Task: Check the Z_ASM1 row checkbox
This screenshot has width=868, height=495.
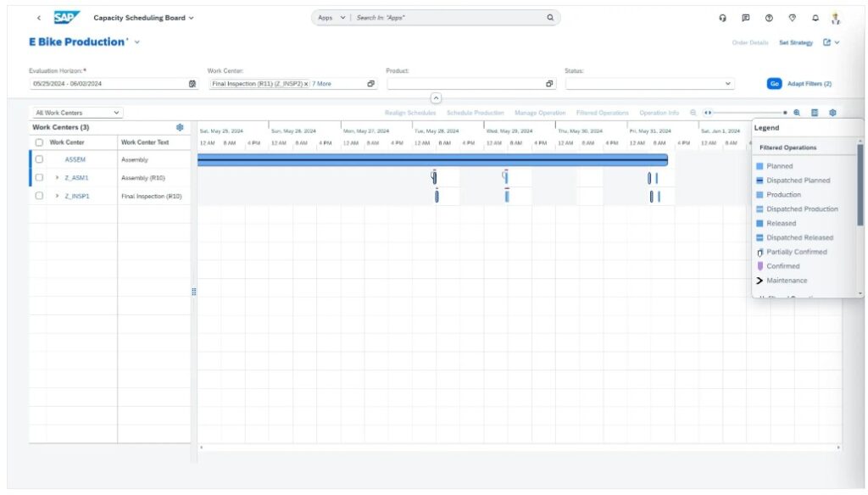Action: (39, 178)
